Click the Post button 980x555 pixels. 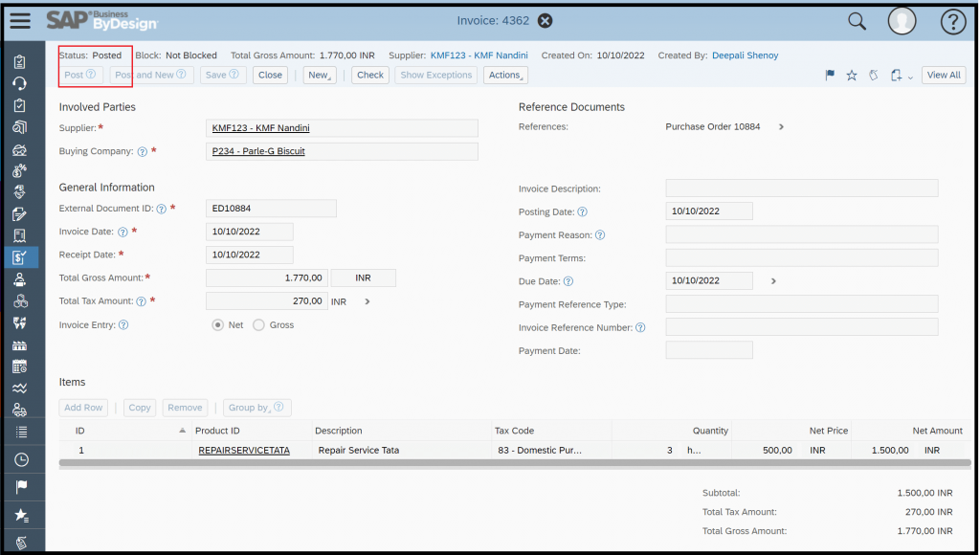[x=80, y=75]
